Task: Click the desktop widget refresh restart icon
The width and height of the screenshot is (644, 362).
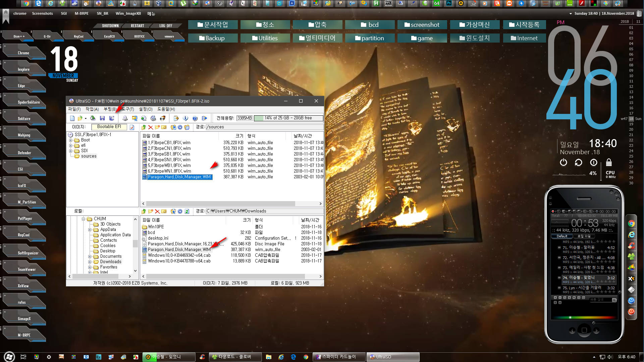Action: click(579, 163)
